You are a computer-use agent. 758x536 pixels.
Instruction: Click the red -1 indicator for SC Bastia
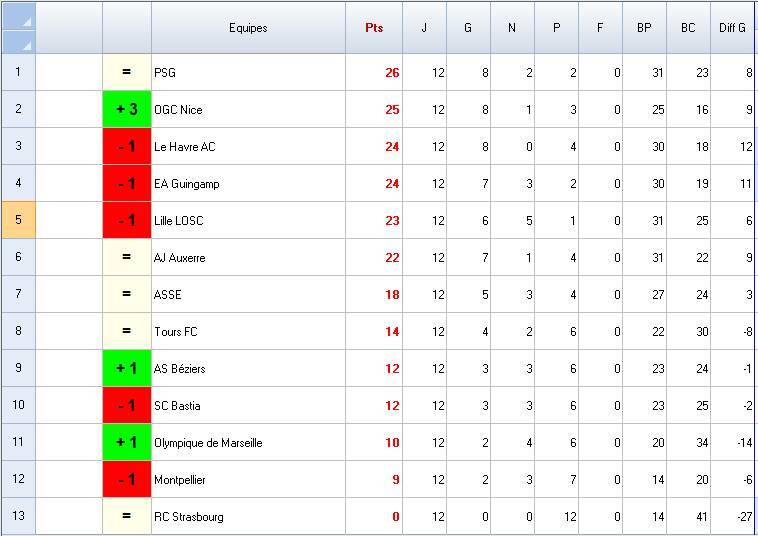(127, 406)
